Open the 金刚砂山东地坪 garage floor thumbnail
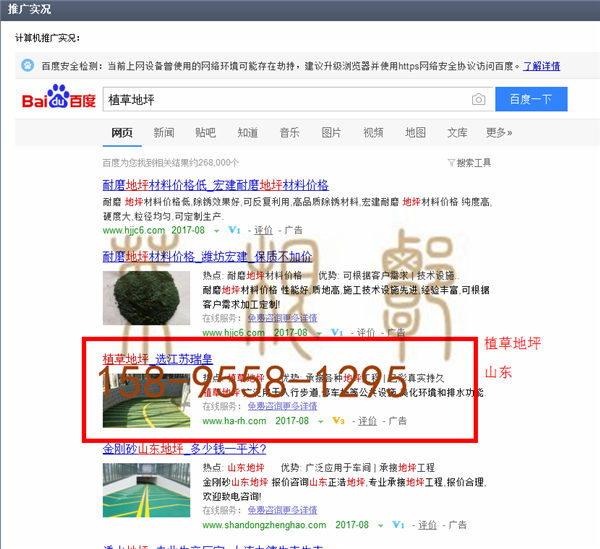 pos(147,490)
